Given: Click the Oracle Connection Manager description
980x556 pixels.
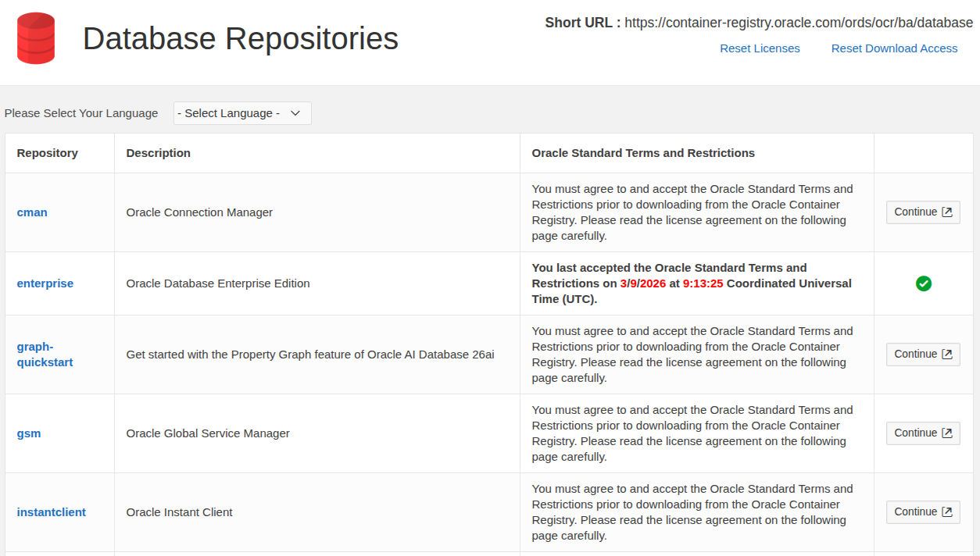Looking at the screenshot, I should tap(199, 212).
